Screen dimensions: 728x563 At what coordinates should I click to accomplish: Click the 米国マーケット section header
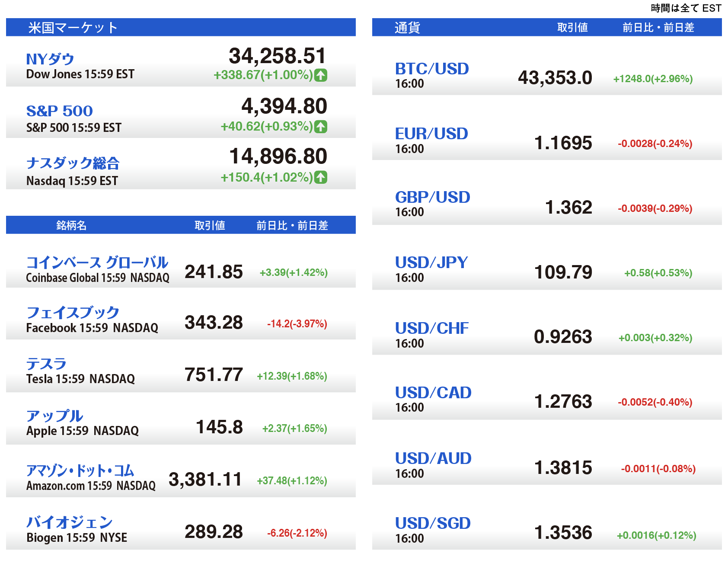[73, 28]
